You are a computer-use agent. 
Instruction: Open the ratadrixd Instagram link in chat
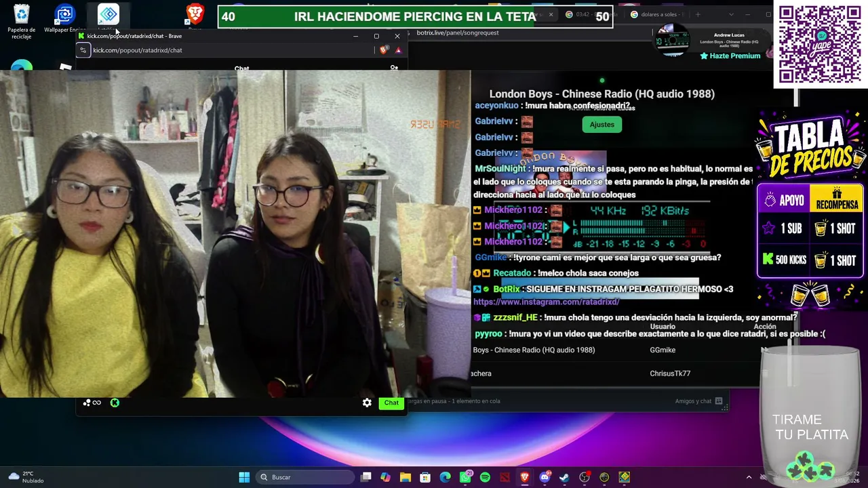pos(546,302)
